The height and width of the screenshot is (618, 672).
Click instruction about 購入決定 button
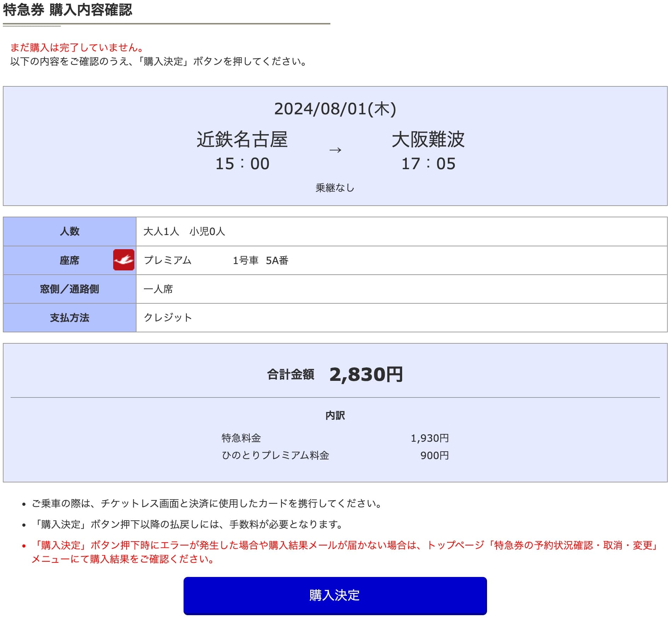(x=159, y=61)
